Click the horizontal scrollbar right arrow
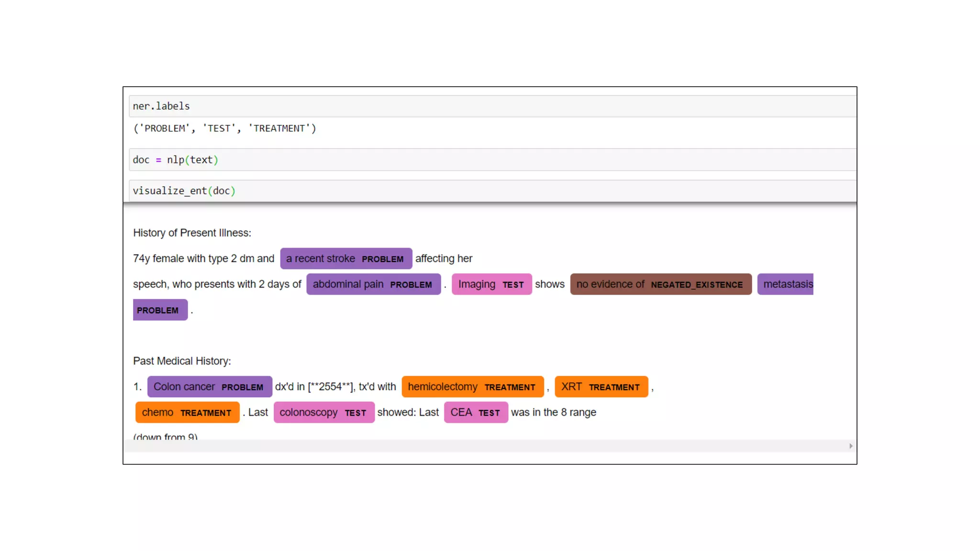This screenshot has height=551, width=980. [851, 446]
